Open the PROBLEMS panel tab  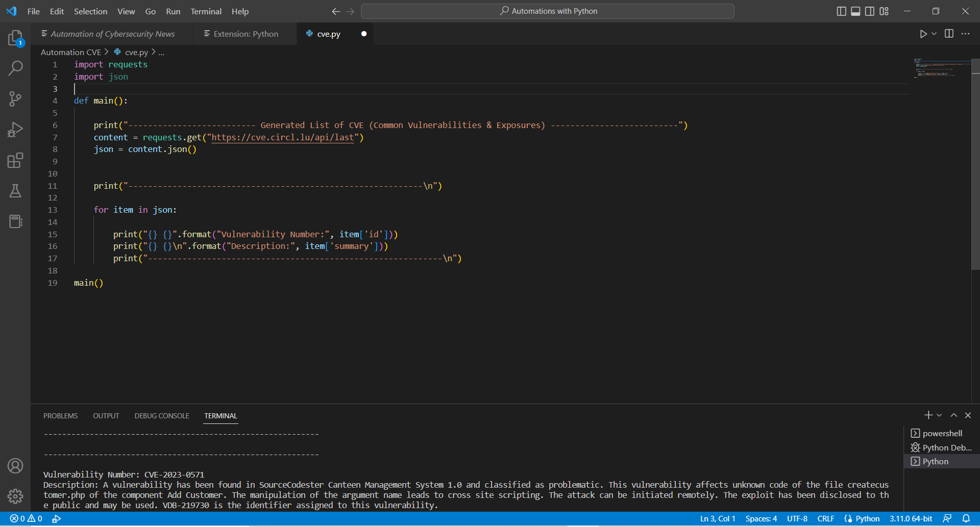60,416
